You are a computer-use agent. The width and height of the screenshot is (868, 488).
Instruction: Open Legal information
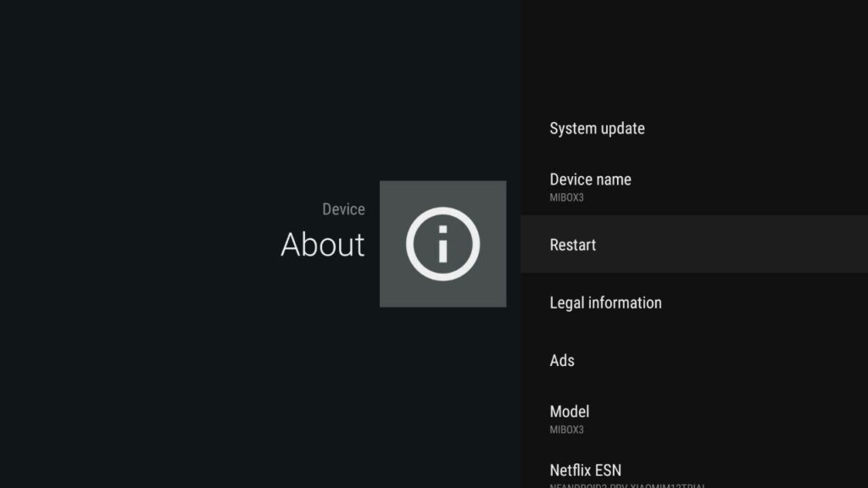coord(605,302)
